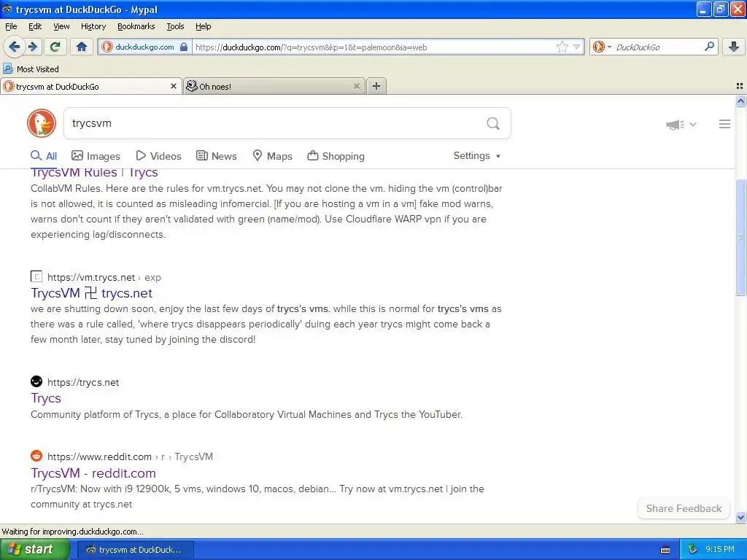
Task: Click the DuckDuckGo site identity icon
Action: [x=107, y=47]
